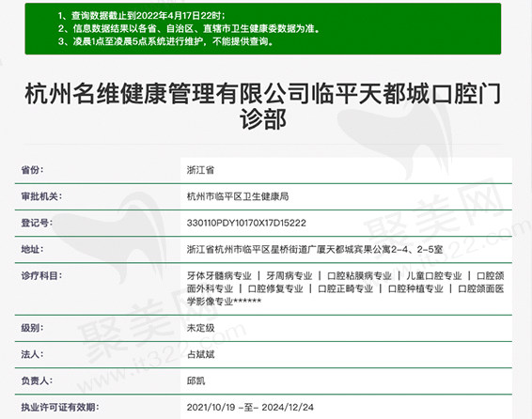This screenshot has height=419, width=532.
Task: Select responsible person name 邱凯
Action: click(196, 381)
